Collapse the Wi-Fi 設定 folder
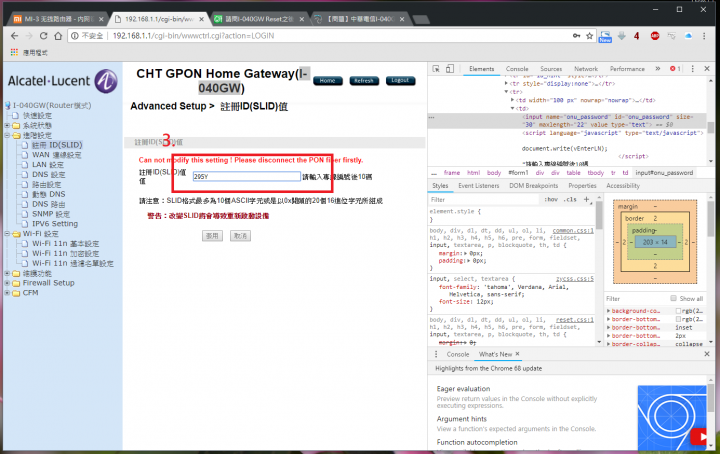 click(7, 234)
